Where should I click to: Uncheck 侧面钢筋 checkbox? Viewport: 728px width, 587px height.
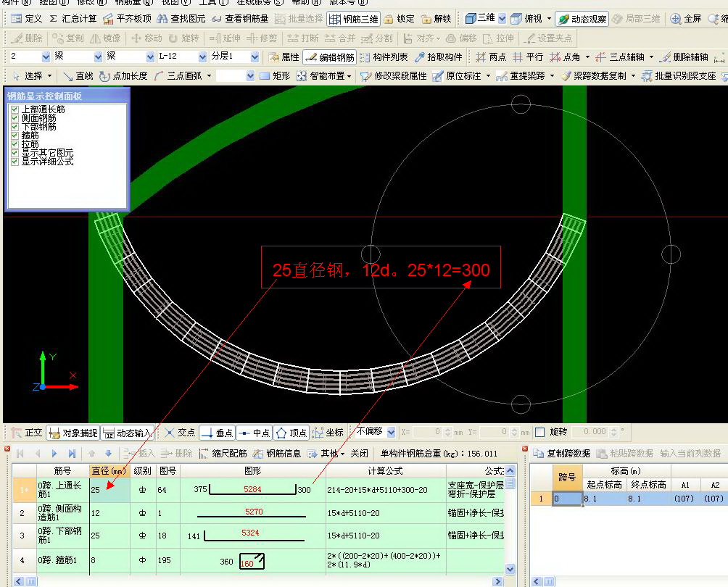coord(15,118)
